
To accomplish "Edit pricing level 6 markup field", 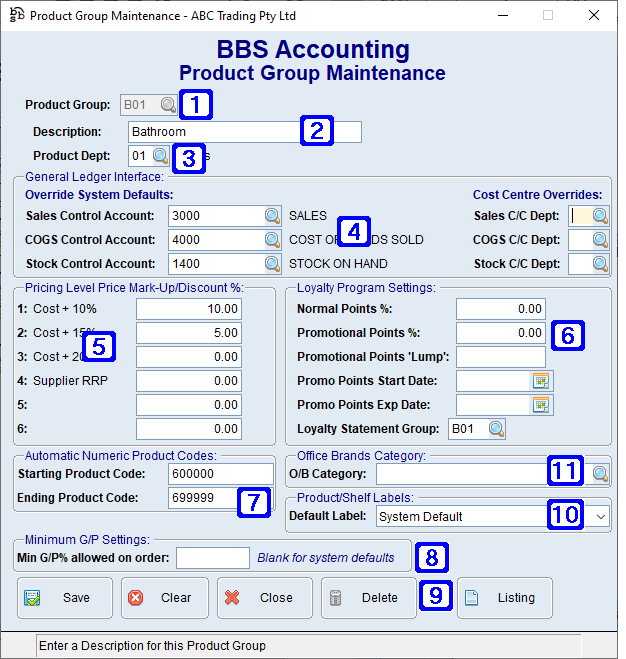I will 189,429.
